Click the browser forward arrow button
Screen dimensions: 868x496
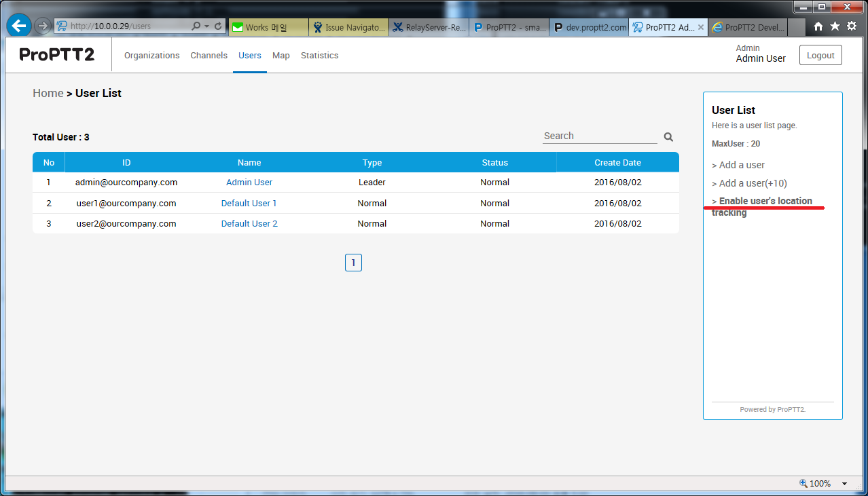tap(43, 26)
